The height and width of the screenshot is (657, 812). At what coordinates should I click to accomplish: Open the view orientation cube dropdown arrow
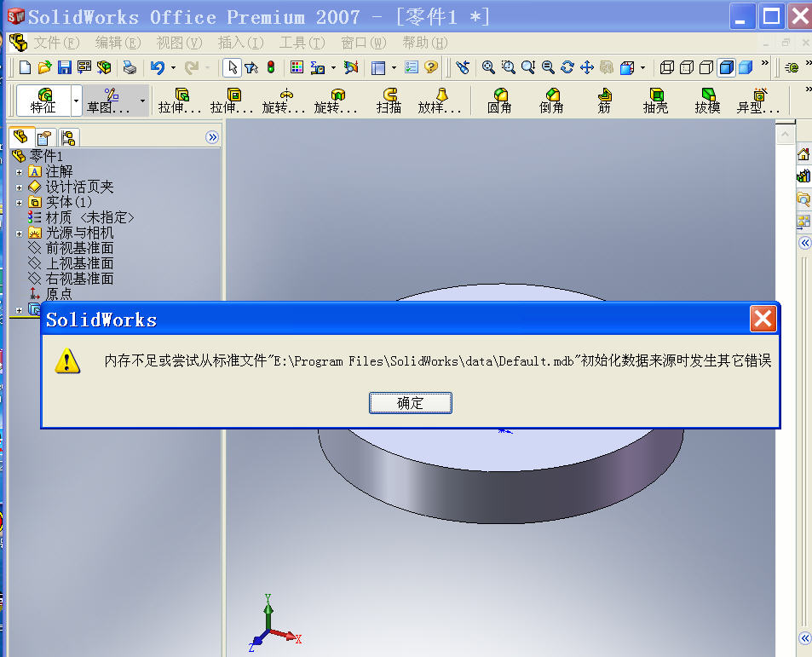pyautogui.click(x=642, y=67)
